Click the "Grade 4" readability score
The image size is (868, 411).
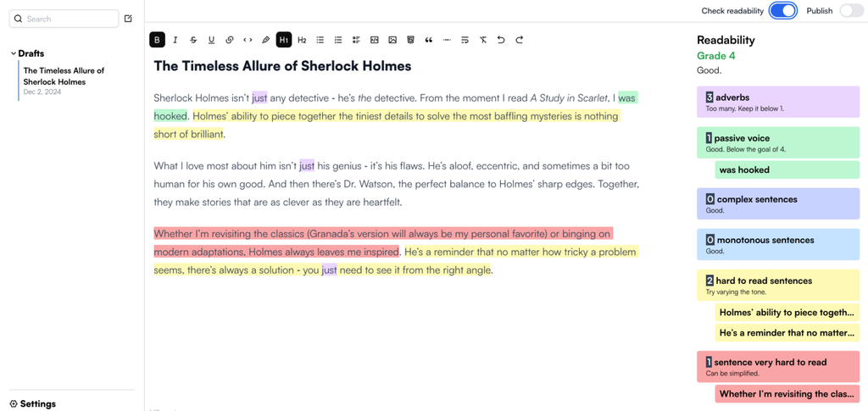pyautogui.click(x=715, y=56)
